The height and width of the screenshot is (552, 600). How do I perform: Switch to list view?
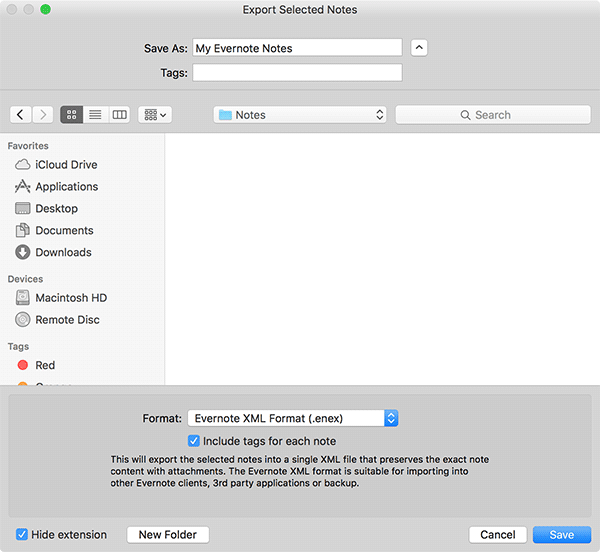tap(95, 115)
